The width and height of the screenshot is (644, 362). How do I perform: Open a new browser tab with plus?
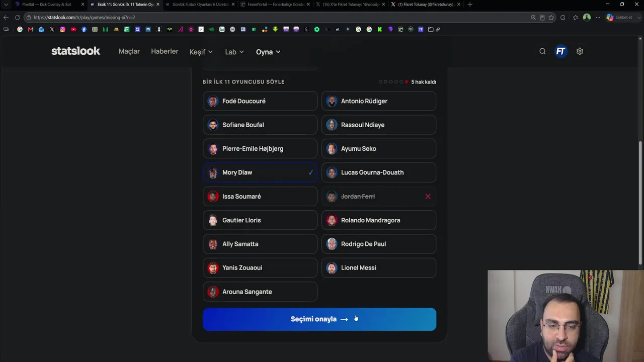(x=470, y=4)
